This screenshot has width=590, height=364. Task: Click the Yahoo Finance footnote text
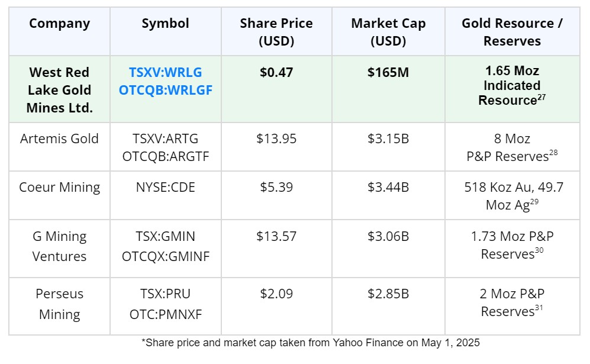[311, 343]
